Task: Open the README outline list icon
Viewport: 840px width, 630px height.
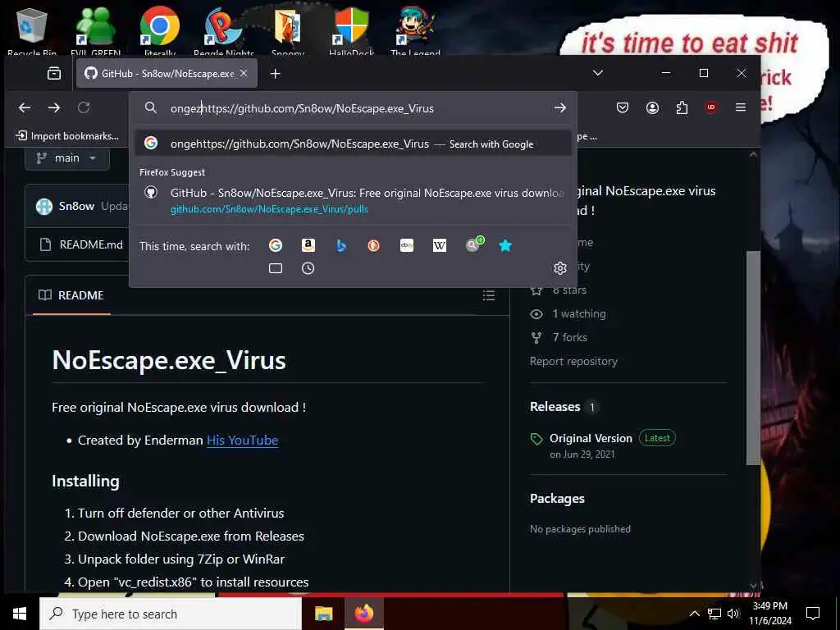Action: click(x=489, y=295)
